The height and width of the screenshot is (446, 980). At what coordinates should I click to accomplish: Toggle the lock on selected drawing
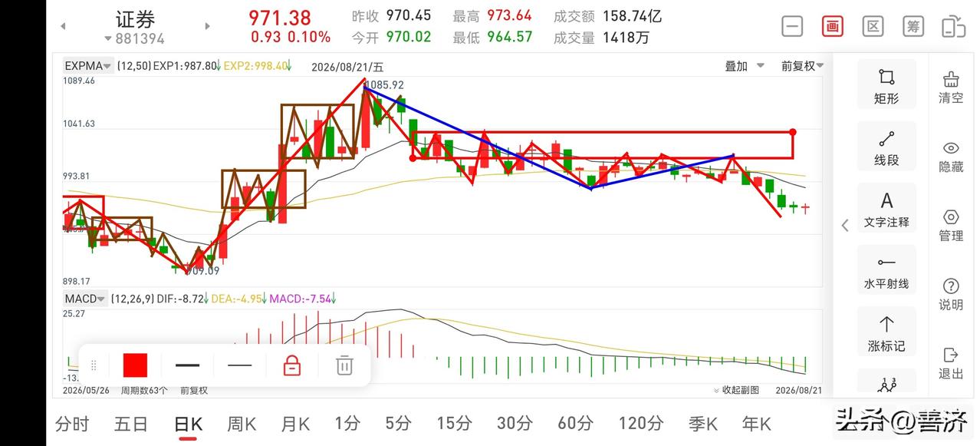(x=292, y=365)
